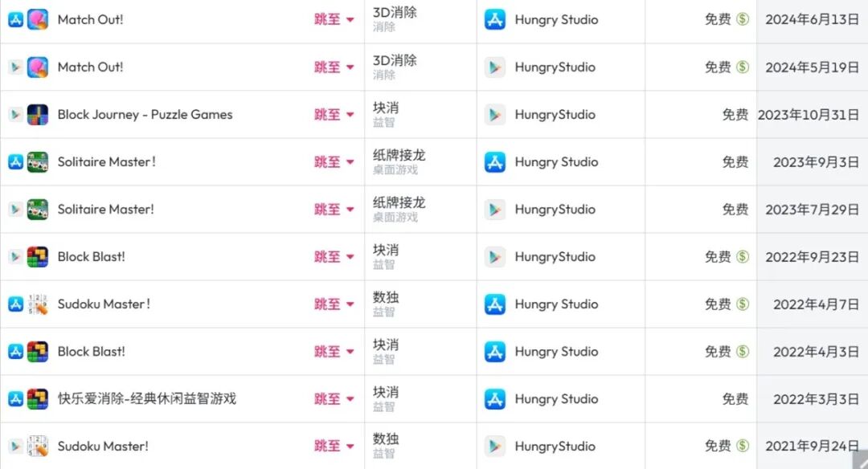Expand 跳至 dropdown for iOS Match Out!
The width and height of the screenshot is (868, 469).
click(334, 19)
